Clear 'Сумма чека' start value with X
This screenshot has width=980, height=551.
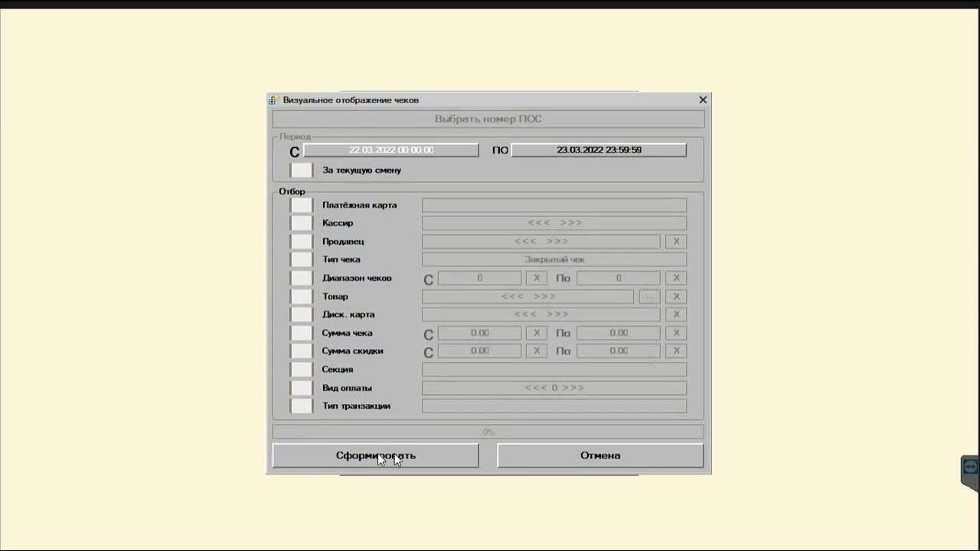point(537,333)
